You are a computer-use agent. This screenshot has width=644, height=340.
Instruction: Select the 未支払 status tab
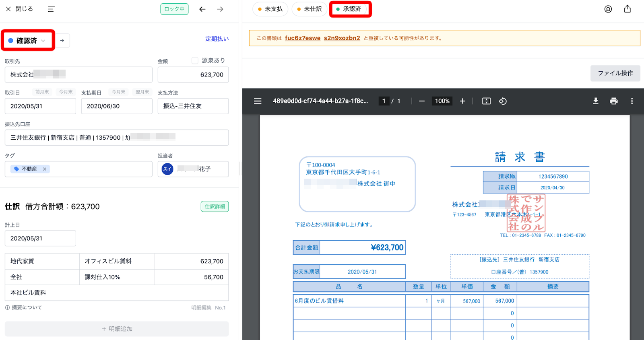tap(270, 9)
